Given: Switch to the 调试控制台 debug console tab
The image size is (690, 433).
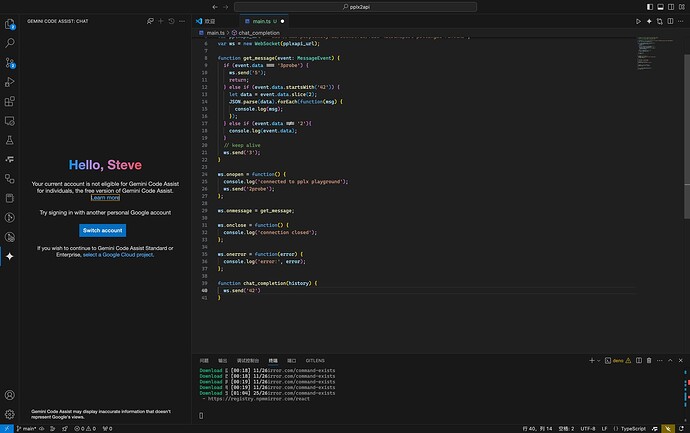Looking at the screenshot, I should coord(248,360).
